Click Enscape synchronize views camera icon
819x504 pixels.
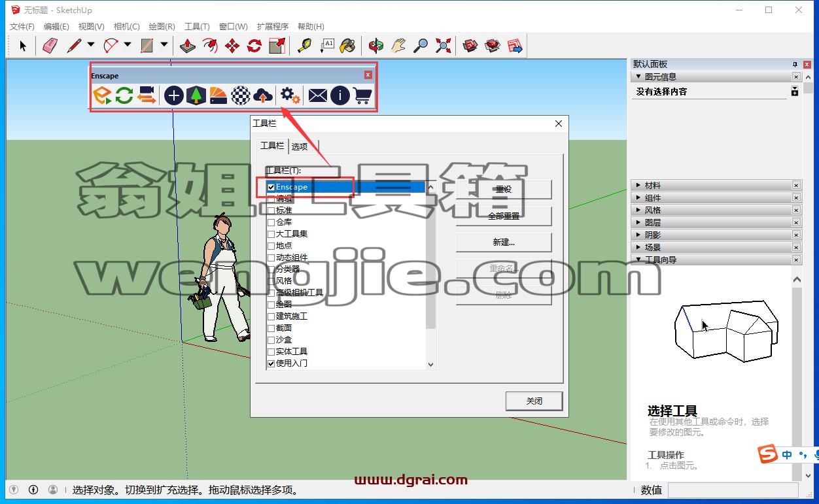pos(147,96)
